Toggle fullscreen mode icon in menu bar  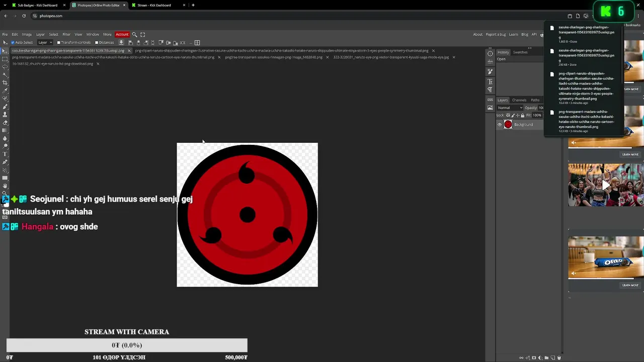[143, 34]
